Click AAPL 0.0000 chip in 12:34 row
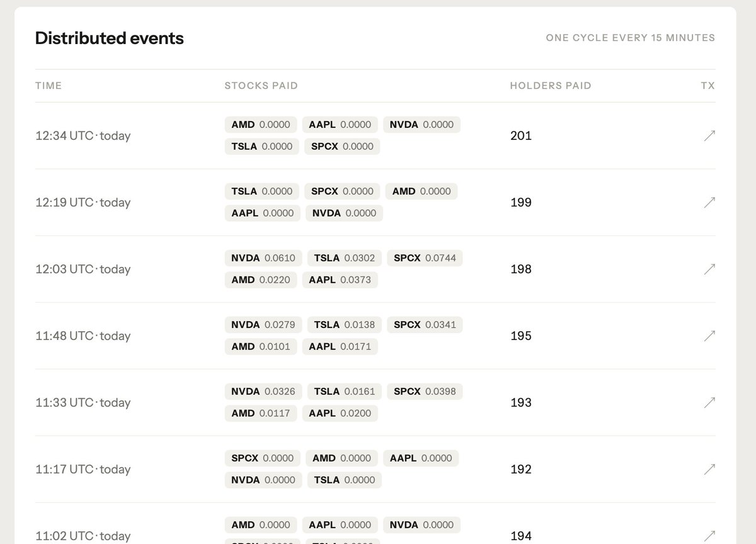Image resolution: width=756 pixels, height=544 pixels. point(340,125)
